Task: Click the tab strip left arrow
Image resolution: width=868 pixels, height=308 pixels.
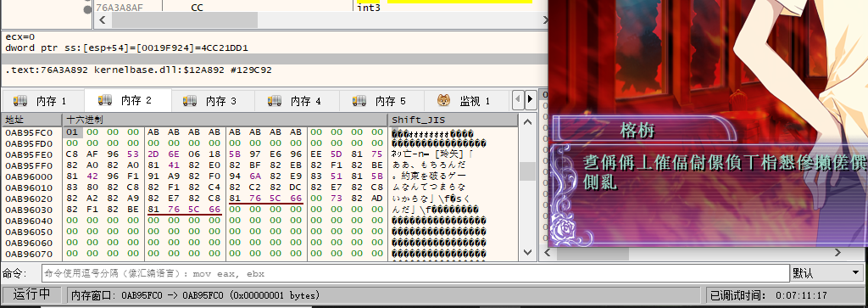Action: click(518, 100)
